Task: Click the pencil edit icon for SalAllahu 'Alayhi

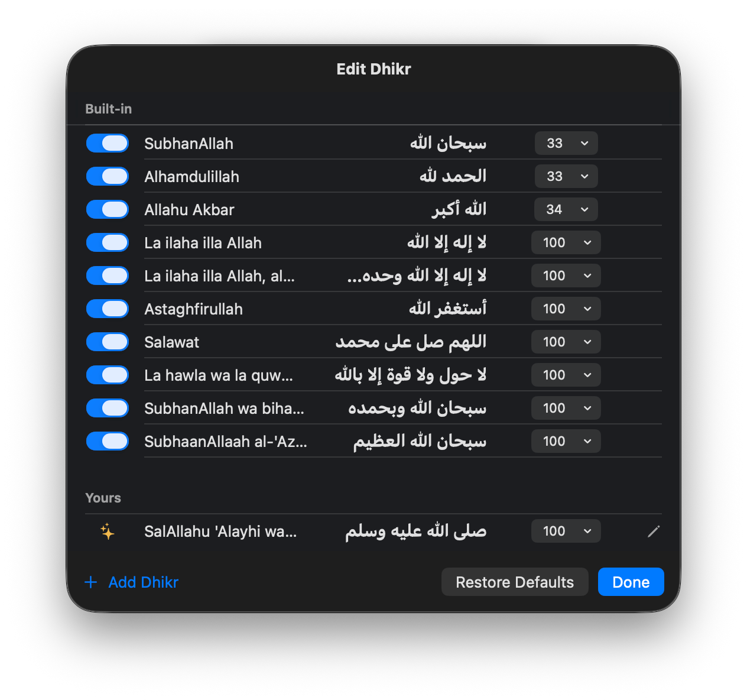Action: (x=653, y=532)
